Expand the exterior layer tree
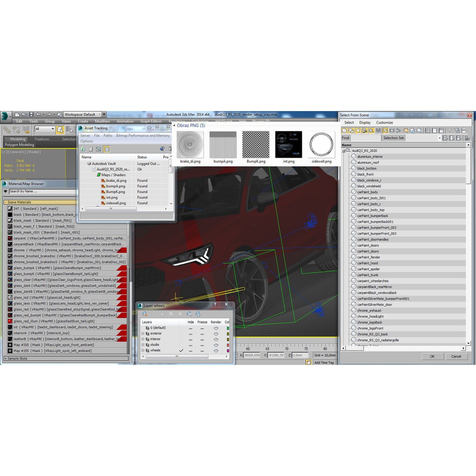The width and height of the screenshot is (476, 476). (143, 334)
